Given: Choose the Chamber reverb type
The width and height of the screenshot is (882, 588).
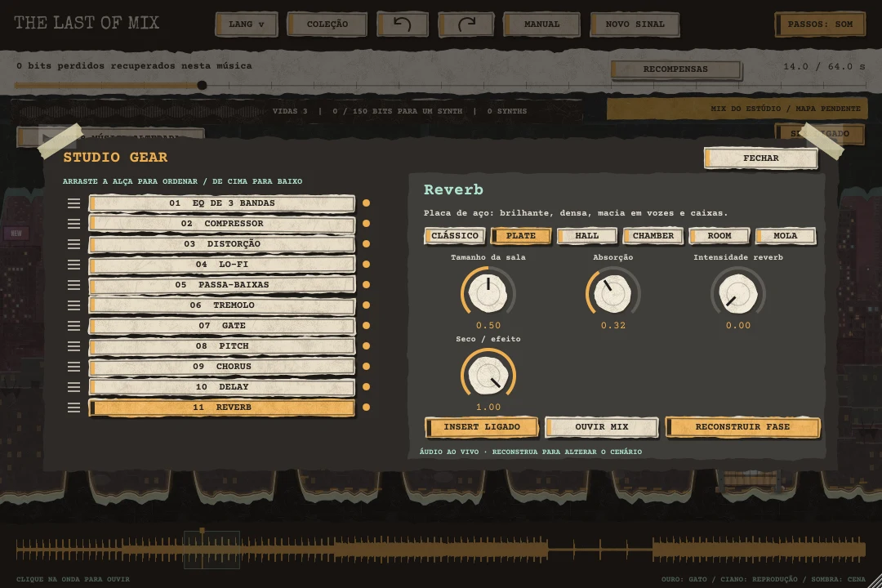Looking at the screenshot, I should click(653, 236).
